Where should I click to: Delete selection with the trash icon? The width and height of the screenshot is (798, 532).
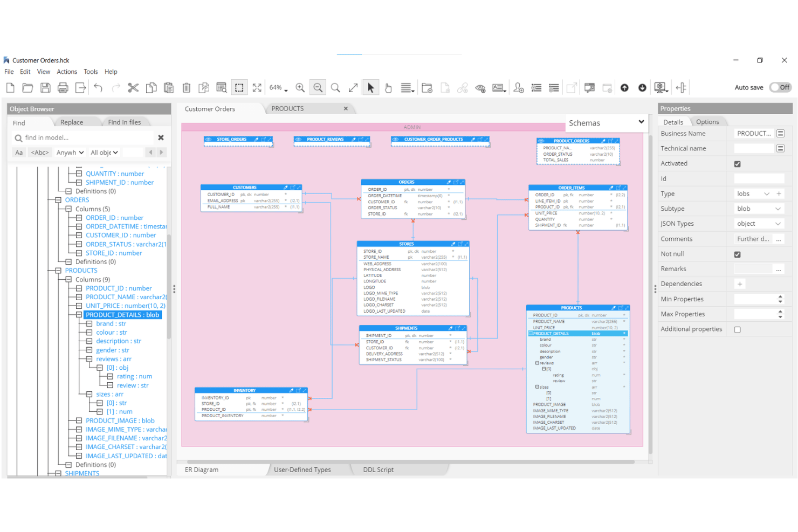[187, 88]
